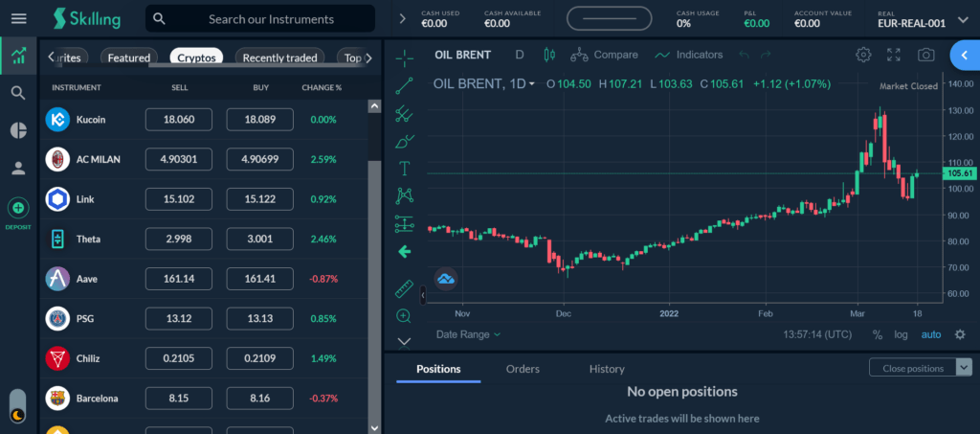This screenshot has height=434, width=980.
Task: Expand more drawing tools chevron
Action: [405, 341]
